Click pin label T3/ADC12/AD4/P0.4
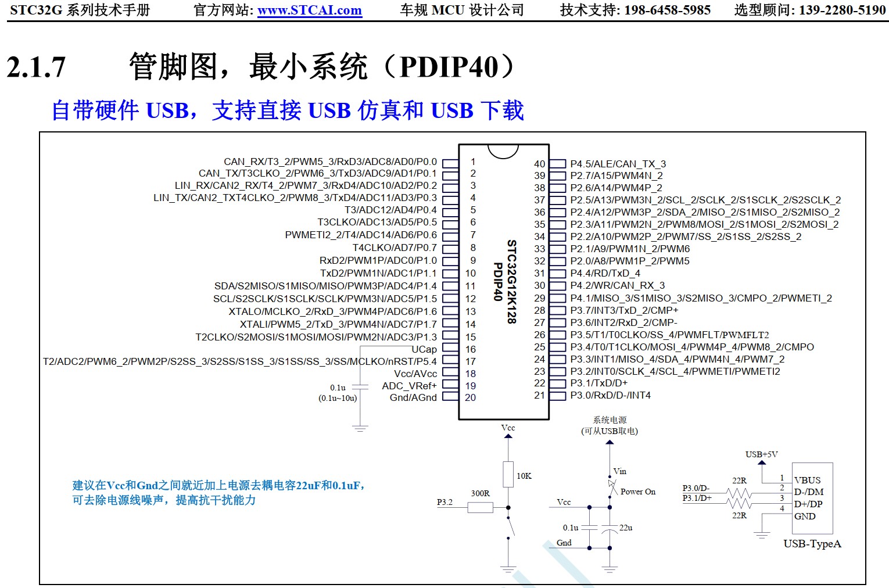 click(x=390, y=210)
